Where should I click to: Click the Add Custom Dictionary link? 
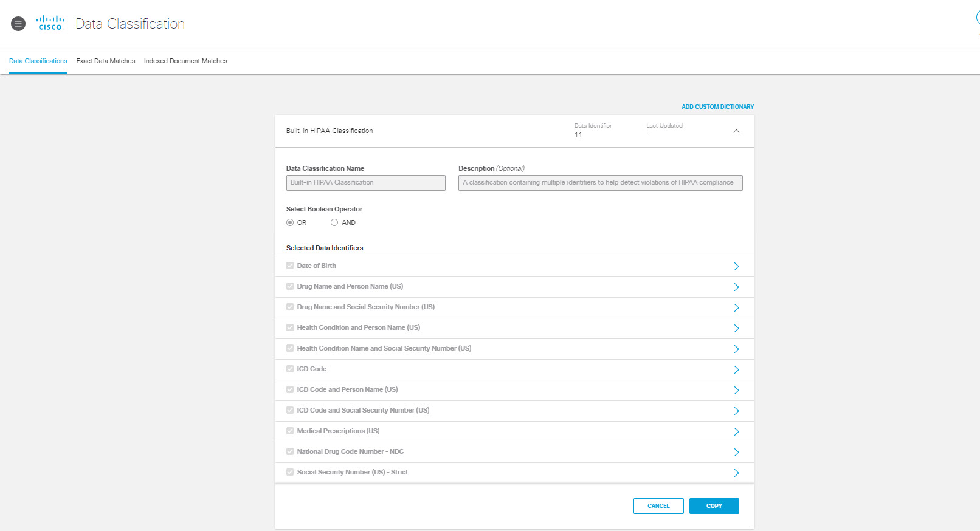point(717,107)
